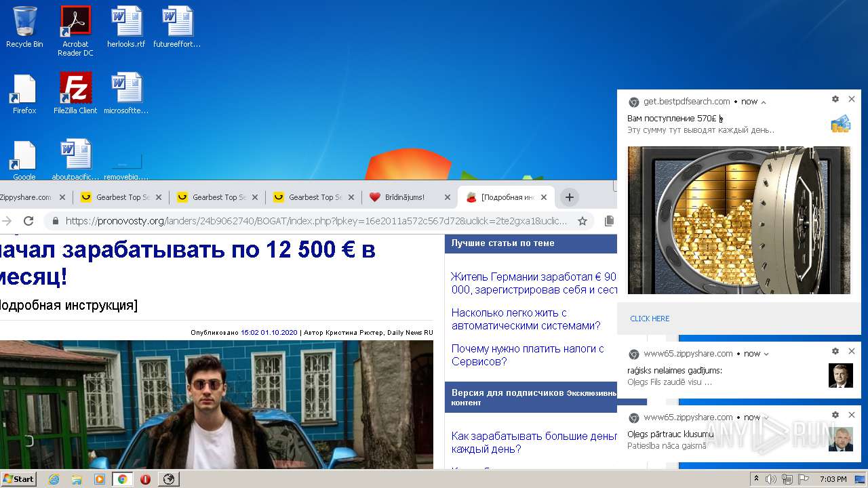The width and height of the screenshot is (868, 488).
Task: Click the 'Oļegs pārtrauc klusumu' notification title
Action: pyautogui.click(x=671, y=434)
